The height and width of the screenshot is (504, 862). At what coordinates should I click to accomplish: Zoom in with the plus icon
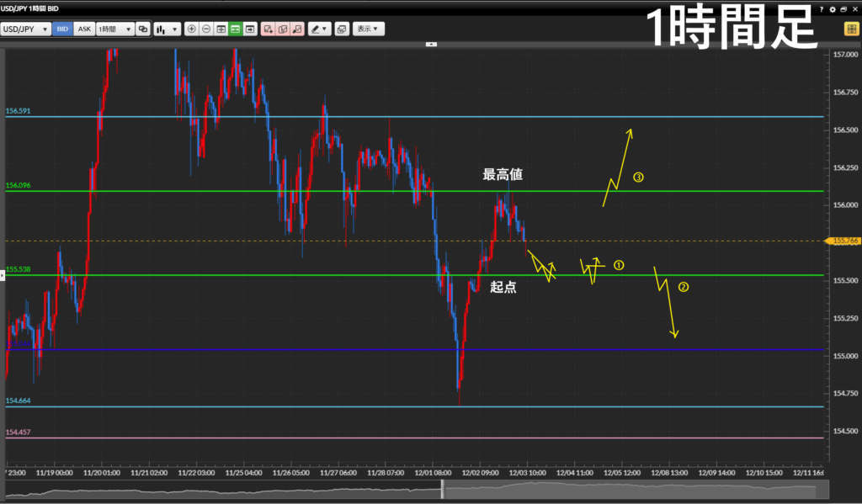(x=191, y=29)
